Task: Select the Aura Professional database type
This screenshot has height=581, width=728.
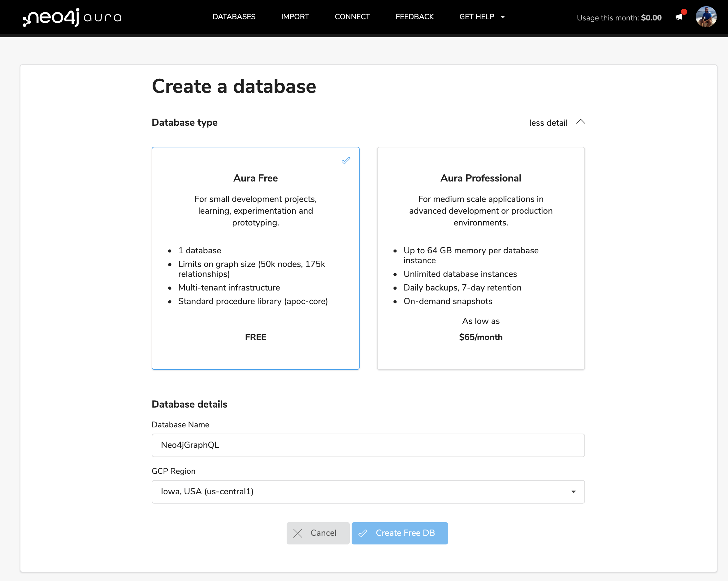Action: 481,258
